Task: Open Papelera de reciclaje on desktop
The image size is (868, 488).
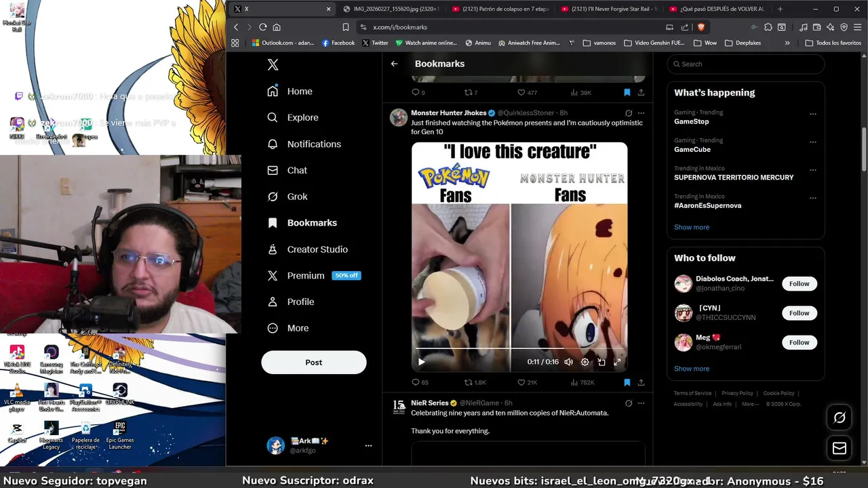Action: (85, 435)
